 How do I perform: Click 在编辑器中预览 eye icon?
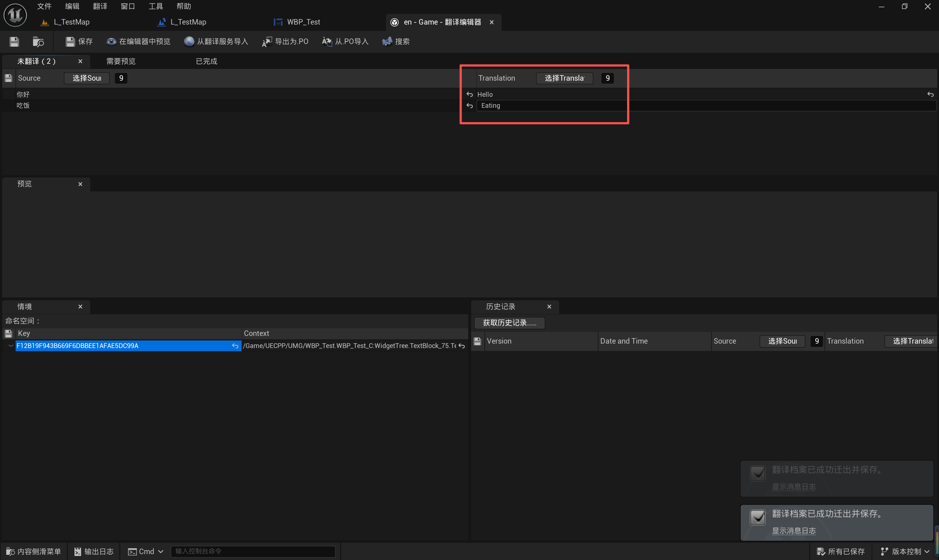(111, 41)
